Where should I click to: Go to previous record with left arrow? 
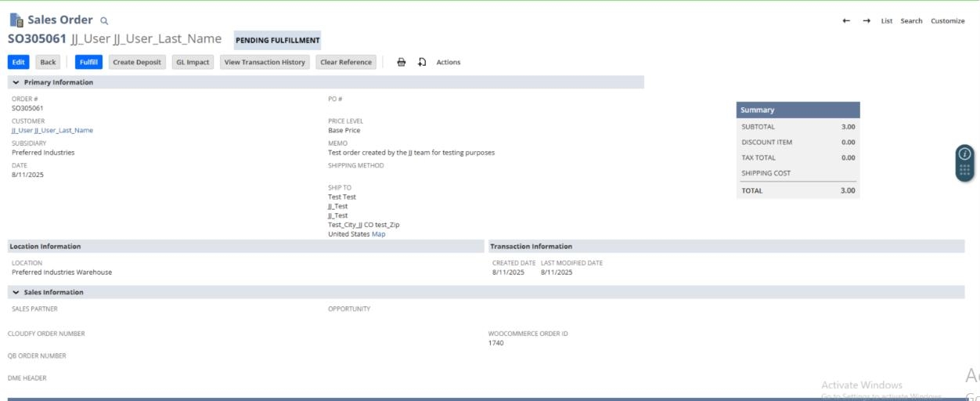846,20
